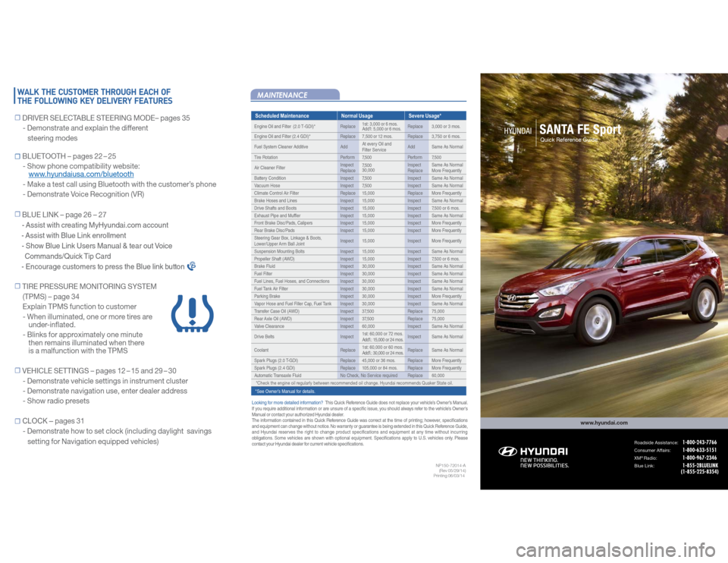Click the "Fuel Tank Air Filter" row label

(x=271, y=288)
